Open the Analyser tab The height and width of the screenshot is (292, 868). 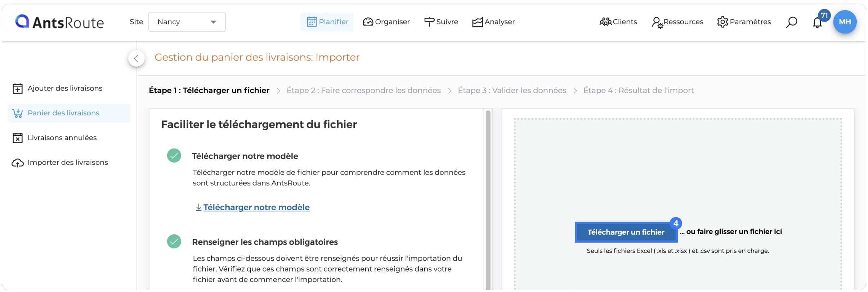point(493,22)
